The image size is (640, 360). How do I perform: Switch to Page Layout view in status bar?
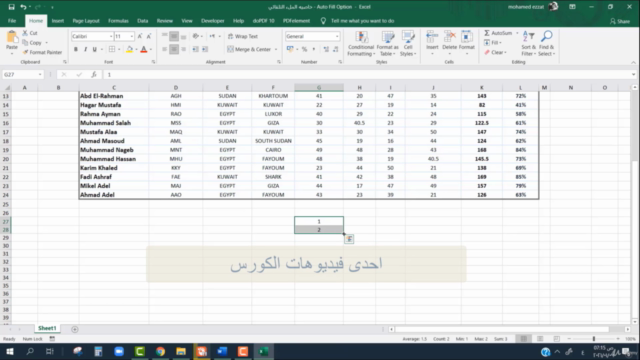pyautogui.click(x=540, y=339)
